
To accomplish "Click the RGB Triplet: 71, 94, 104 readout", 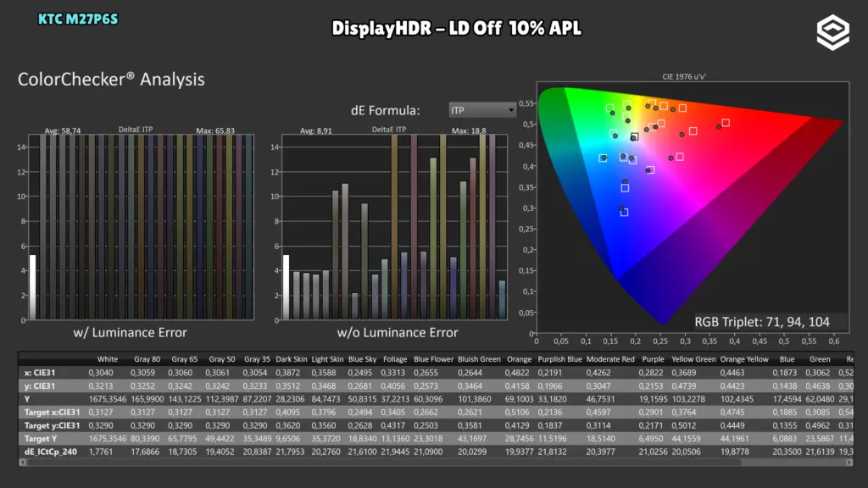I will 762,322.
